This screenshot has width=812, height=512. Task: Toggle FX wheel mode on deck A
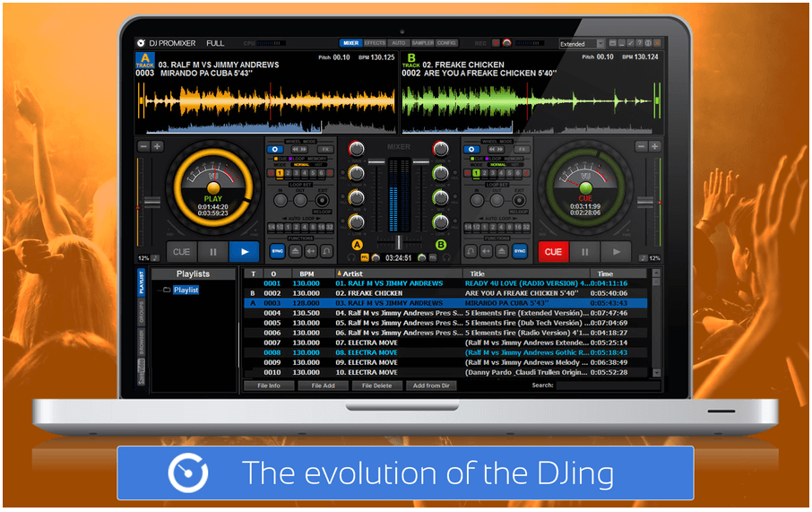coord(325,149)
